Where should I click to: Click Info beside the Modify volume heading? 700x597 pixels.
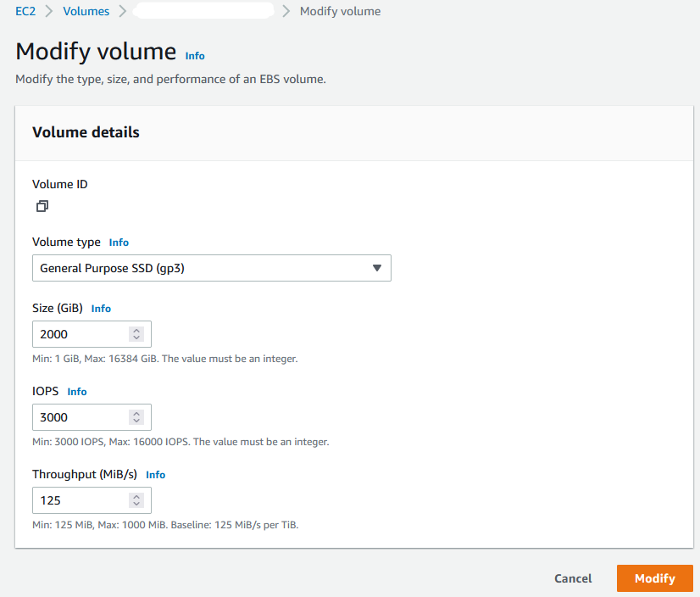[x=194, y=55]
